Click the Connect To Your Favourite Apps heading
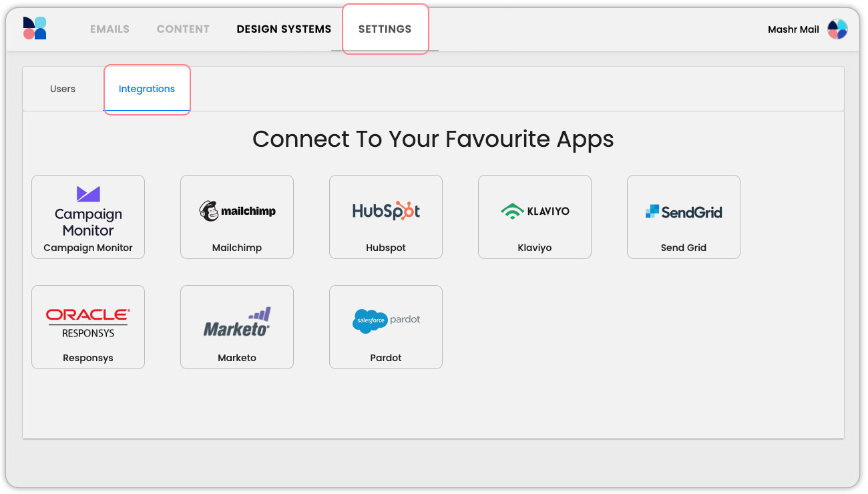 pyautogui.click(x=433, y=139)
